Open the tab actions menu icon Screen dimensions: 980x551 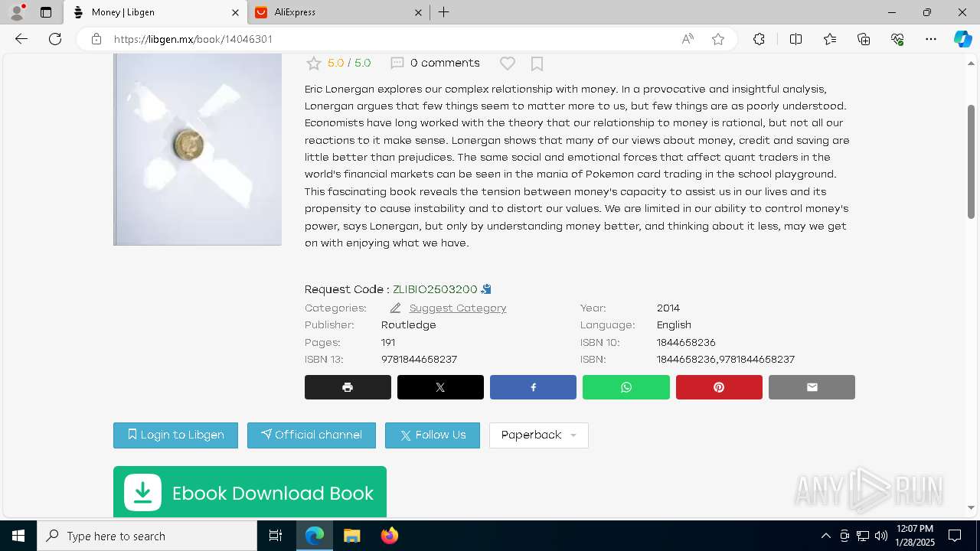tap(46, 12)
